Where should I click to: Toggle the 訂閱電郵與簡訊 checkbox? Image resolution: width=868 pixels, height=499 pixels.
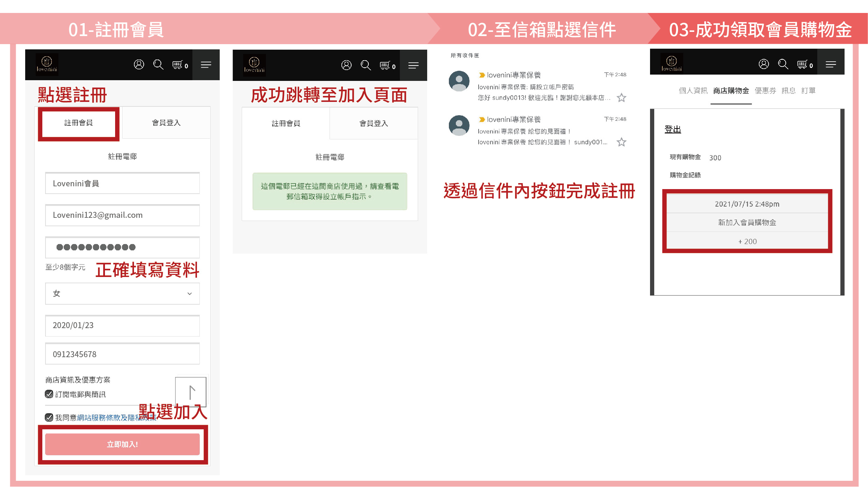click(49, 394)
